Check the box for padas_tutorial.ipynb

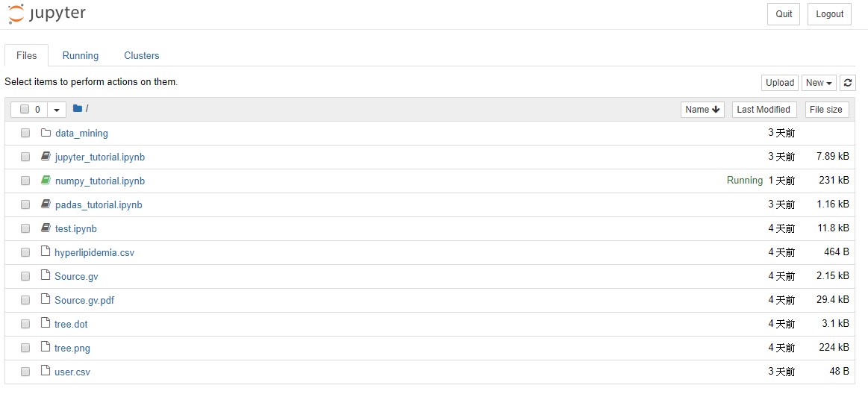pyautogui.click(x=25, y=204)
